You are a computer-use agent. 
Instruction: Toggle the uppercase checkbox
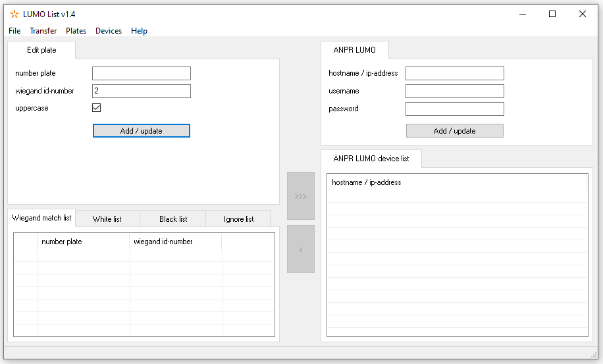(97, 108)
